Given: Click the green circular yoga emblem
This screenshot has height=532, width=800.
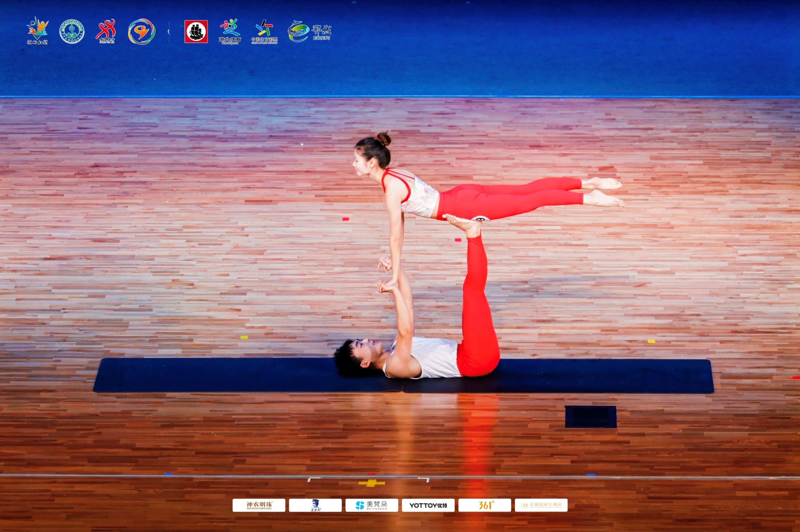Looking at the screenshot, I should point(72,32).
